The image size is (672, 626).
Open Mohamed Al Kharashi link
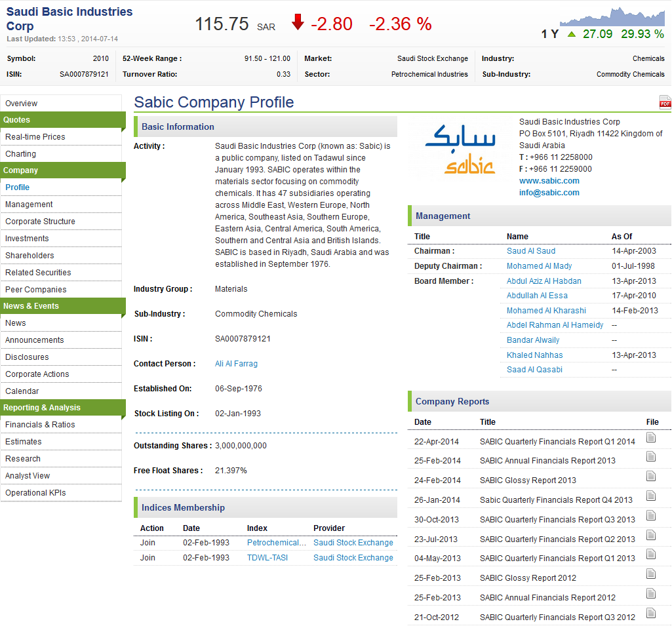[x=546, y=311]
